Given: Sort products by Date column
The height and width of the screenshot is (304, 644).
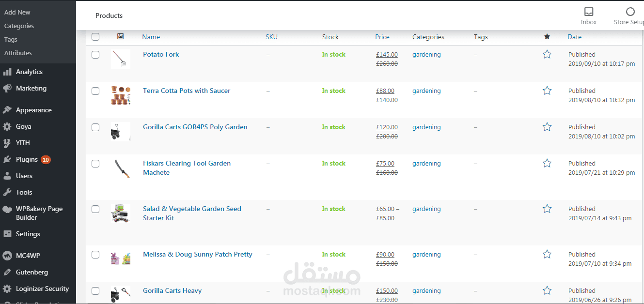Looking at the screenshot, I should pyautogui.click(x=575, y=37).
